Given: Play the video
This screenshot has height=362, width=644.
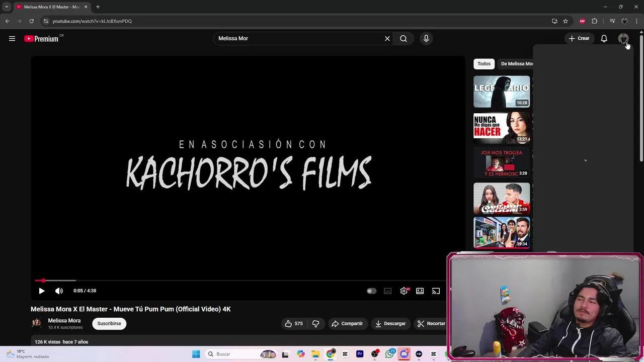Looking at the screenshot, I should click(42, 291).
